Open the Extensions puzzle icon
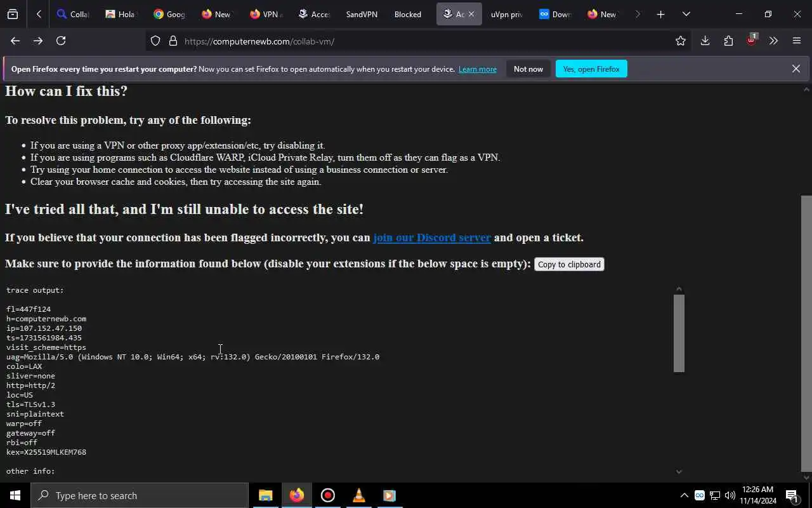The image size is (812, 508). 728,41
